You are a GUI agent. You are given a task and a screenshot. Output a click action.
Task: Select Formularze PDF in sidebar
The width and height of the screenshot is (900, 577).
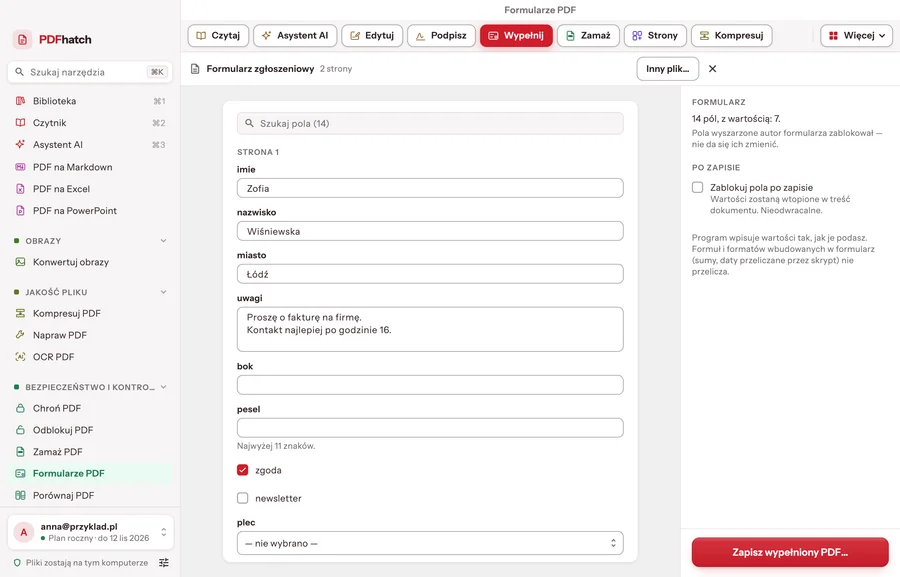point(90,474)
